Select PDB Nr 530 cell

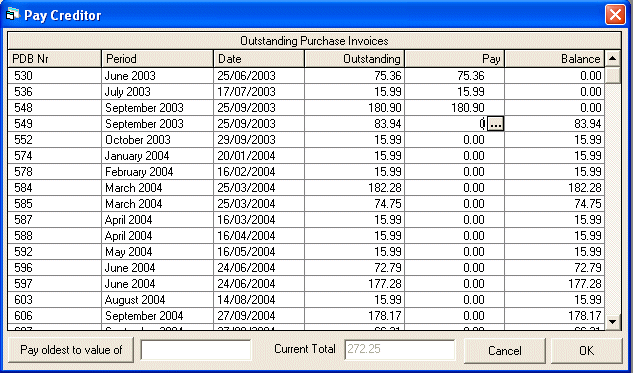coord(54,76)
